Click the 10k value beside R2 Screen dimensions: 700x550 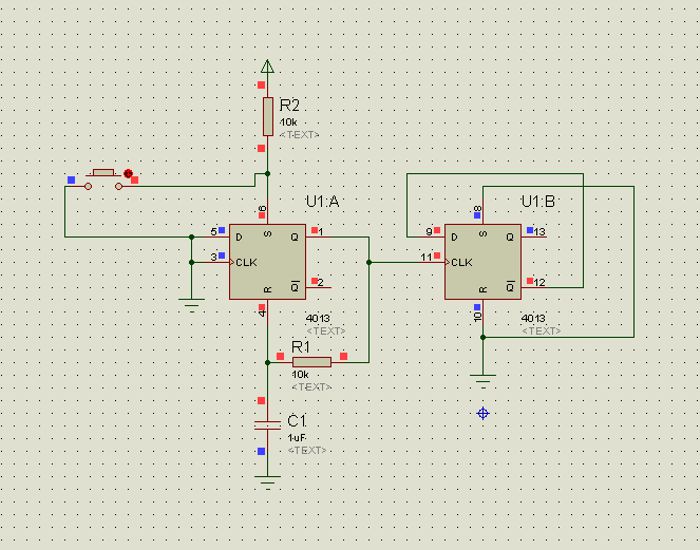tap(288, 122)
